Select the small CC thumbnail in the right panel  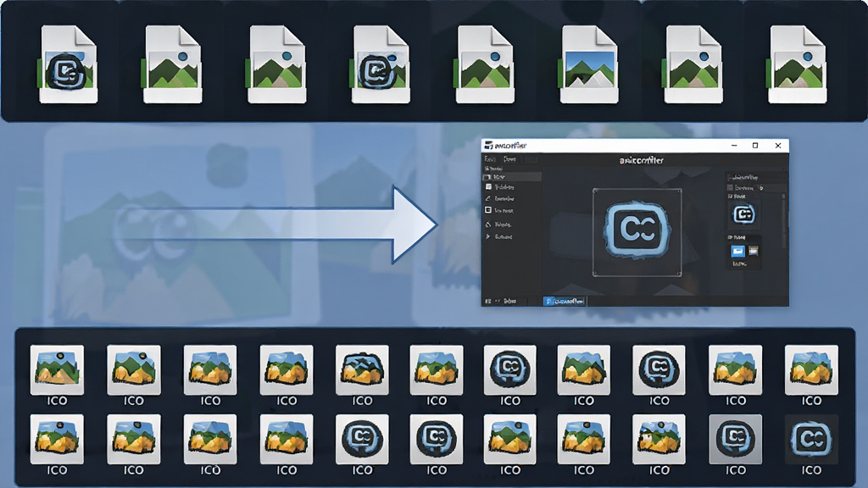point(744,214)
